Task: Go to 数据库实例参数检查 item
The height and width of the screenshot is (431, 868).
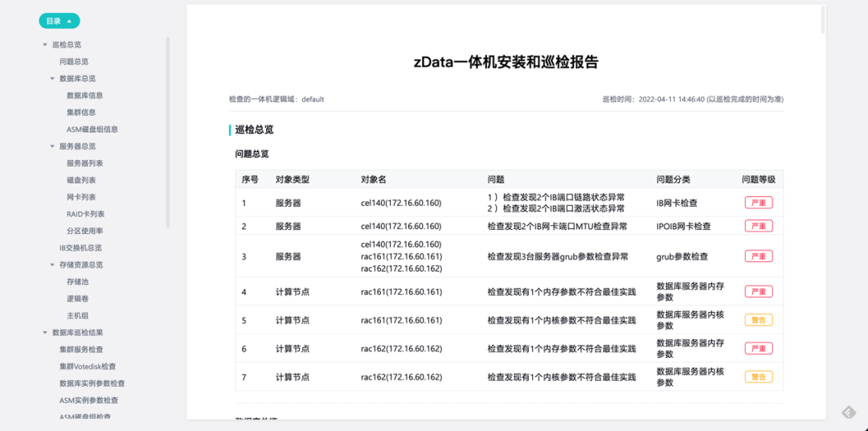Action: [92, 384]
